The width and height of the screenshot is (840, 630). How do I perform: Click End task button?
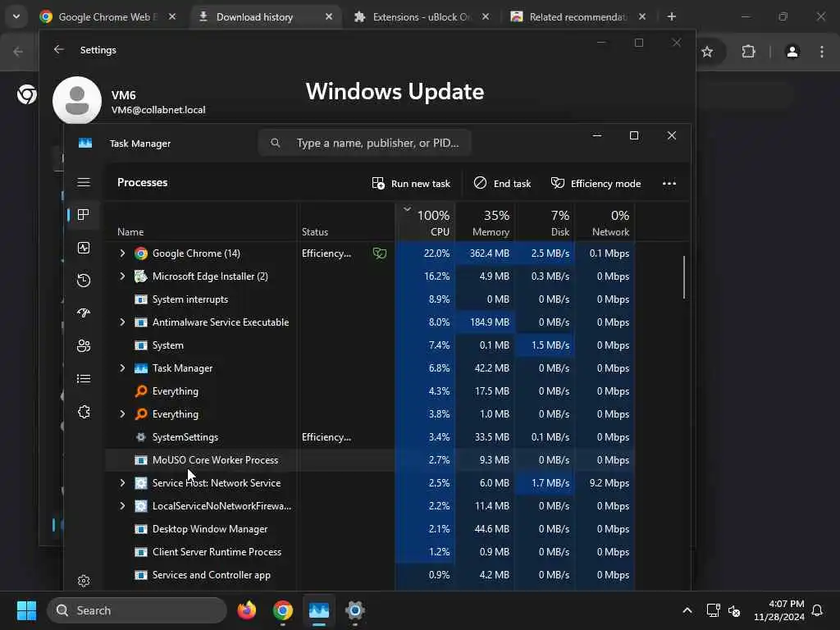[503, 183]
